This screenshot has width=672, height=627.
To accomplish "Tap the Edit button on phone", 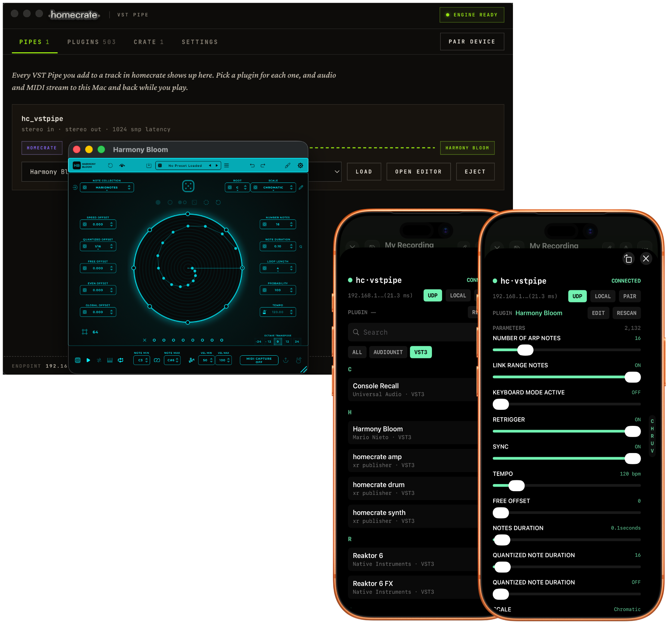I will pyautogui.click(x=598, y=313).
